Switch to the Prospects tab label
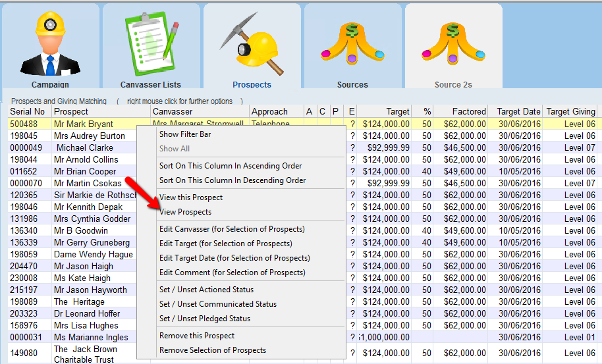The height and width of the screenshot is (364, 602). point(252,84)
